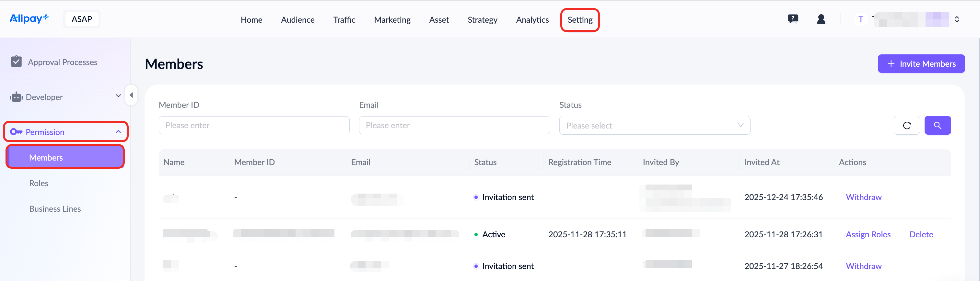The image size is (980, 281).
Task: Switch to the Analytics tab
Action: pyautogui.click(x=532, y=20)
